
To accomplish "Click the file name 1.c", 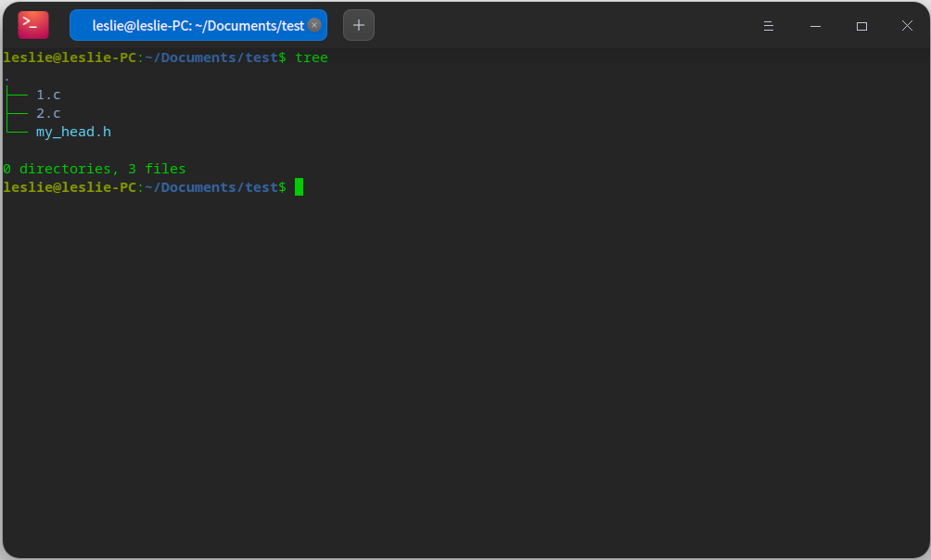I will coord(48,95).
